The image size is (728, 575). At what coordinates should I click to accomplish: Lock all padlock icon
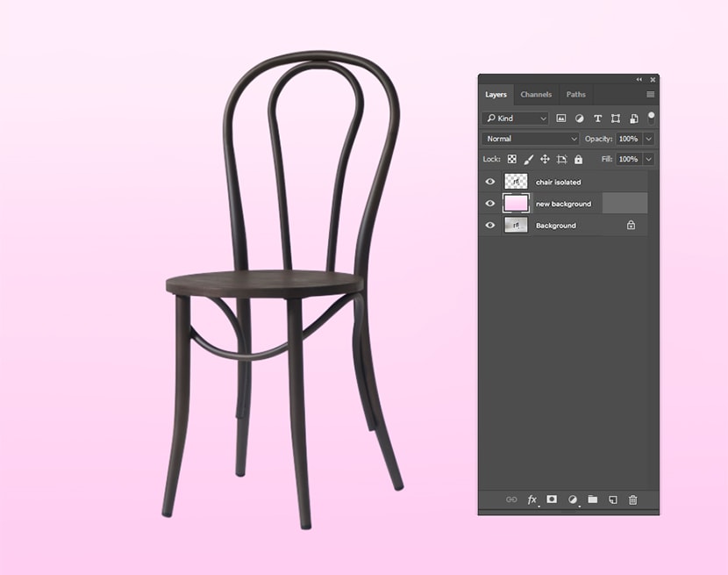click(578, 160)
